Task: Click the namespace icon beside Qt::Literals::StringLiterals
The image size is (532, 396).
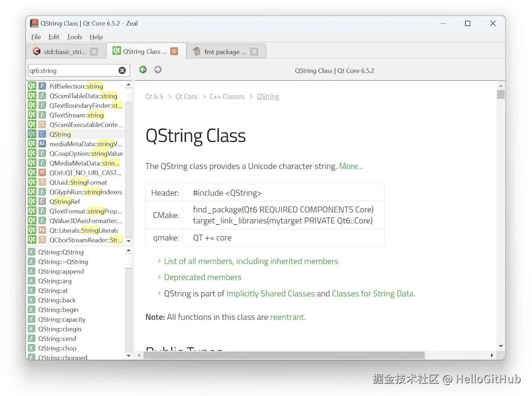Action: (42, 230)
